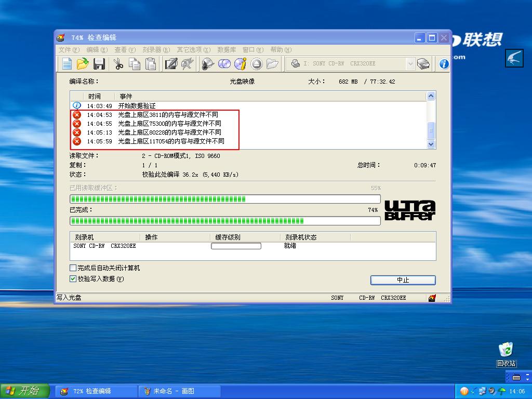The width and height of the screenshot is (532, 399).
Task: Click the crossed tools icon in toolbar
Action: coord(187,63)
